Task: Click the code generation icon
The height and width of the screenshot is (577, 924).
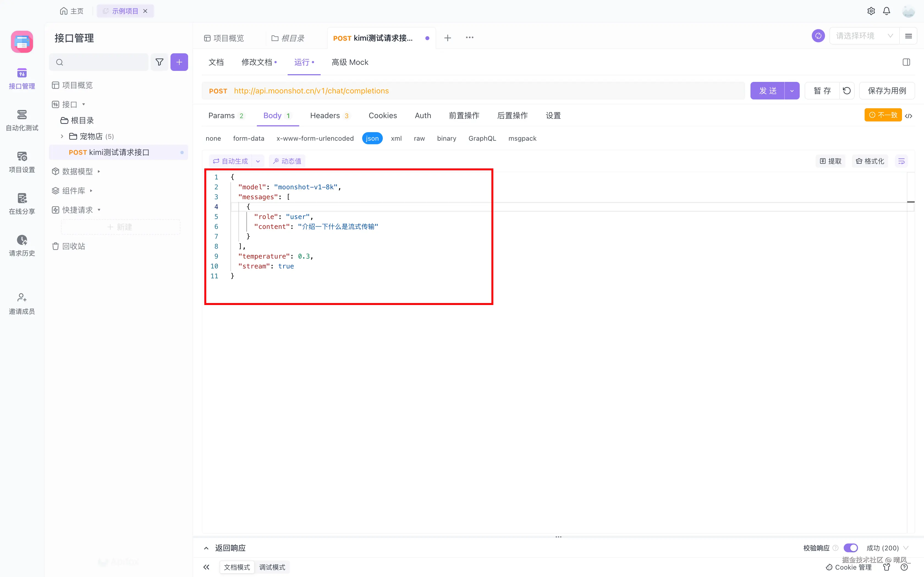Action: 909,116
